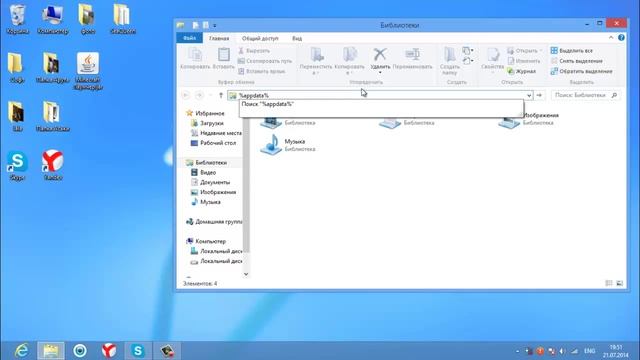Switch to details view icon in status bar
This screenshot has width=640, height=360.
pyautogui.click(x=609, y=283)
